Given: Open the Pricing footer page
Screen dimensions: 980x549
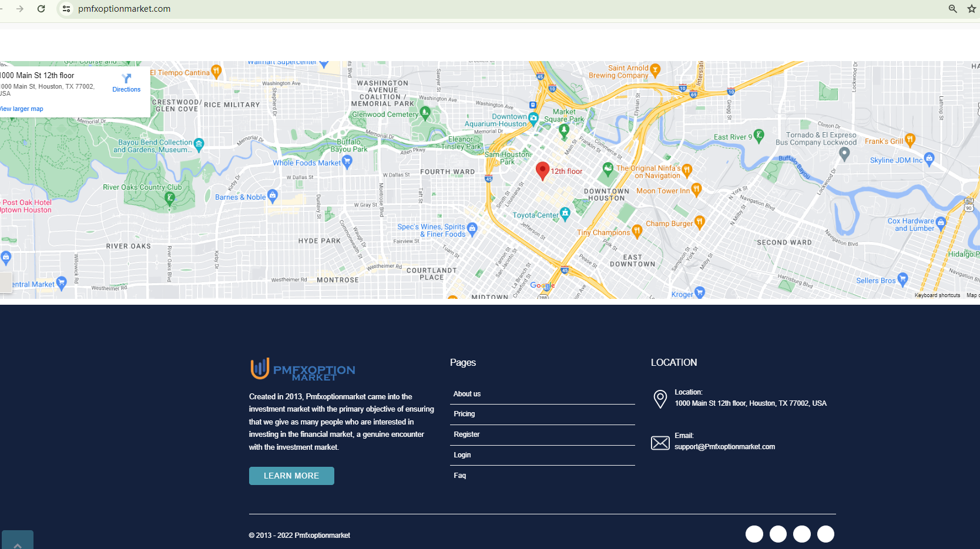Looking at the screenshot, I should point(464,414).
